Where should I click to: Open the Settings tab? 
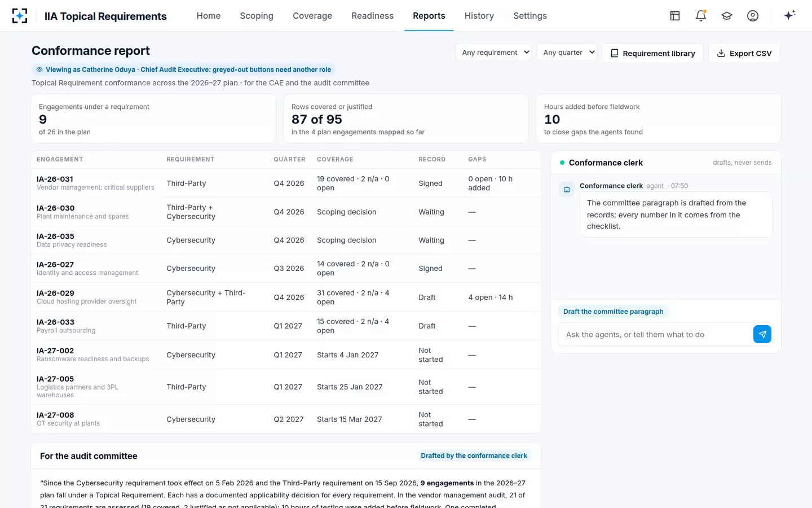pyautogui.click(x=530, y=16)
